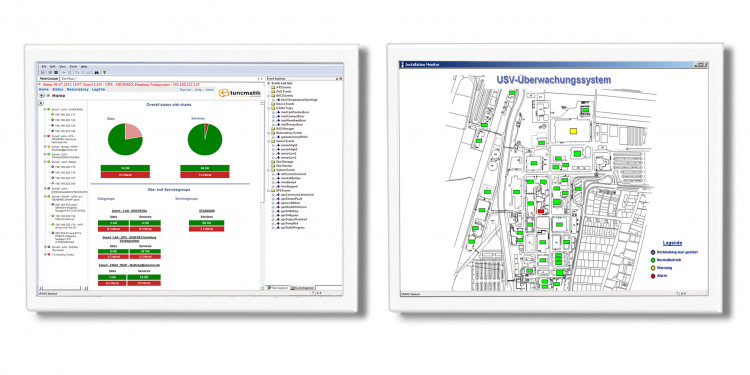Screen dimensions: 750x375
Task: Open the Redundancy navigation link
Action: pyautogui.click(x=78, y=89)
